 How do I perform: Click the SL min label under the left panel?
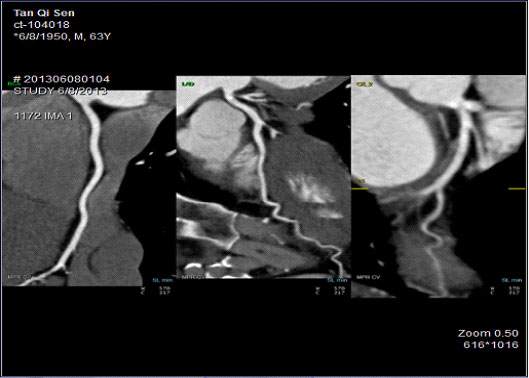[x=163, y=280]
